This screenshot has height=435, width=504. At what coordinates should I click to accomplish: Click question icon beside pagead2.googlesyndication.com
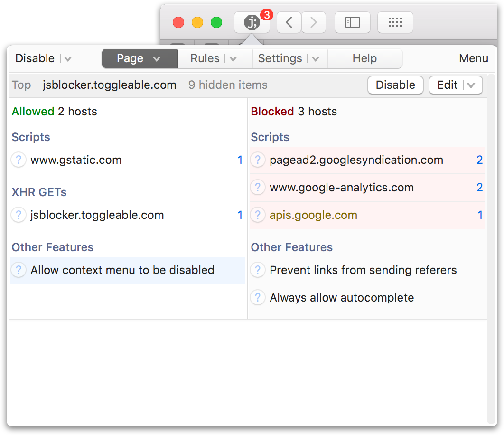click(x=258, y=160)
